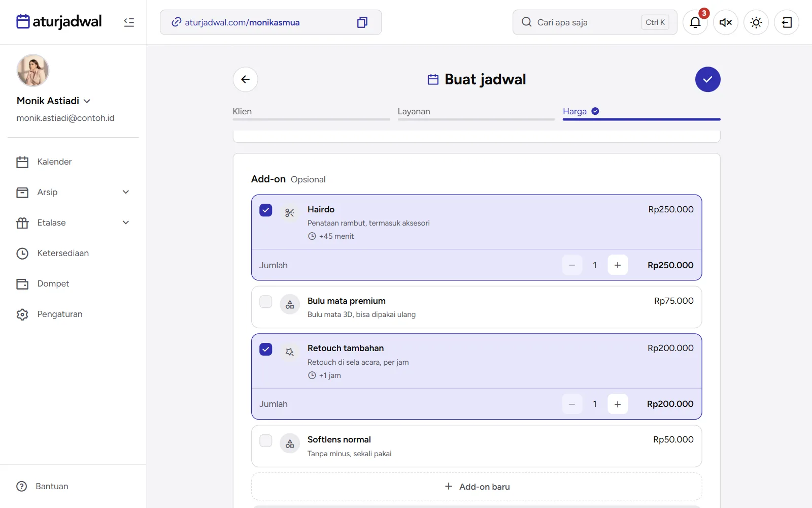Open notifications bell

[695, 22]
